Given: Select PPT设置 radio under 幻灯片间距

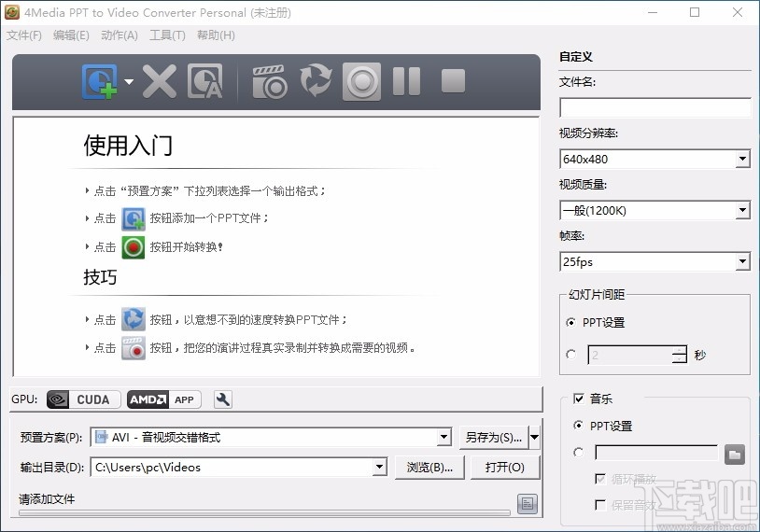Looking at the screenshot, I should (571, 322).
